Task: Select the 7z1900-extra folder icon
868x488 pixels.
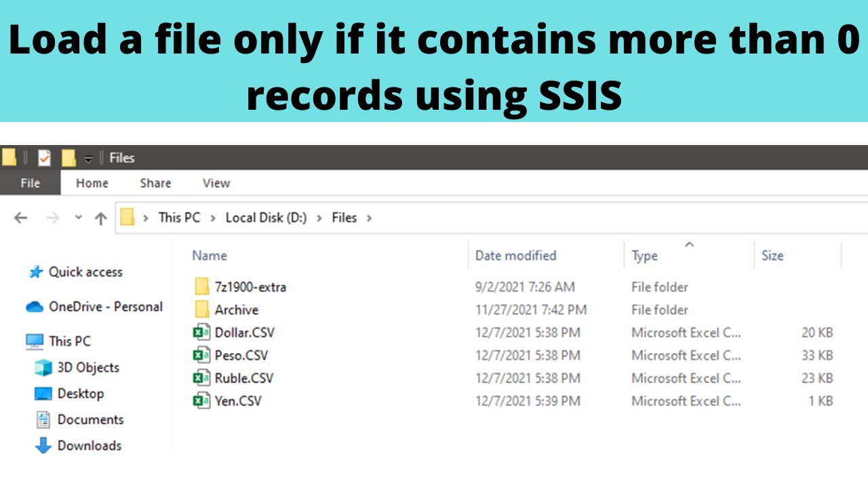Action: [202, 287]
